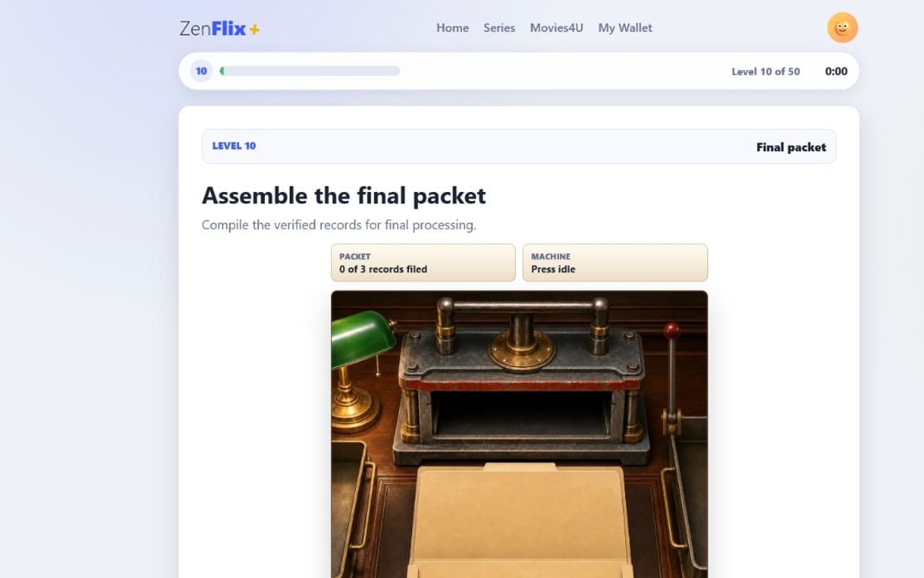Click the orange smiley profile avatar
The image size is (924, 578).
point(842,28)
